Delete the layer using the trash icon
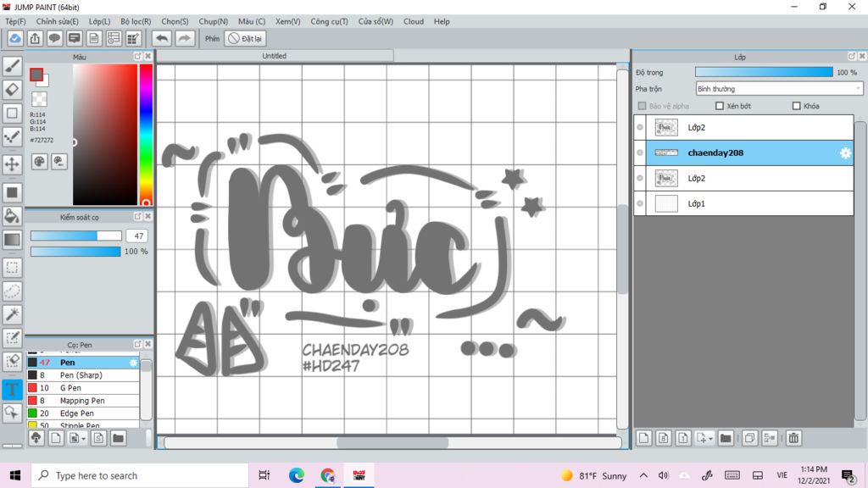This screenshot has height=488, width=868. (x=793, y=438)
